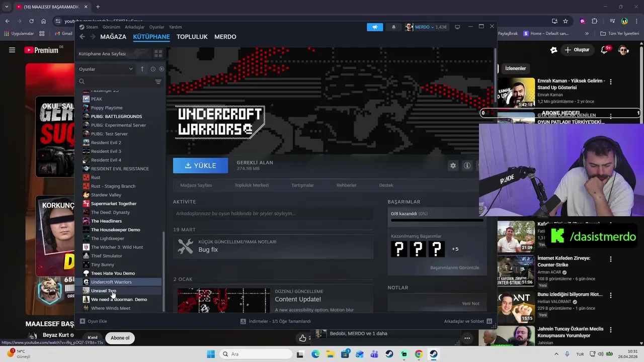Image resolution: width=644 pixels, height=362 pixels.
Task: Click the Windows Start button on taskbar
Action: (x=211, y=354)
